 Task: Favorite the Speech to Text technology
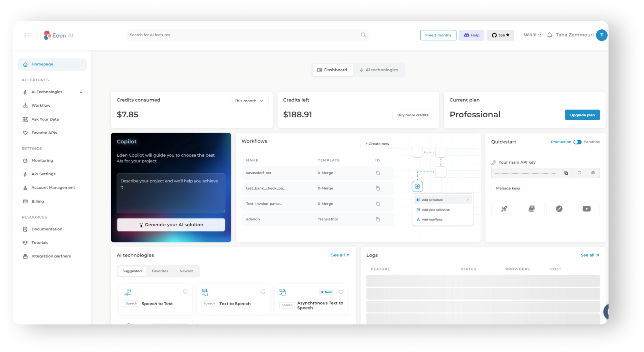point(185,292)
